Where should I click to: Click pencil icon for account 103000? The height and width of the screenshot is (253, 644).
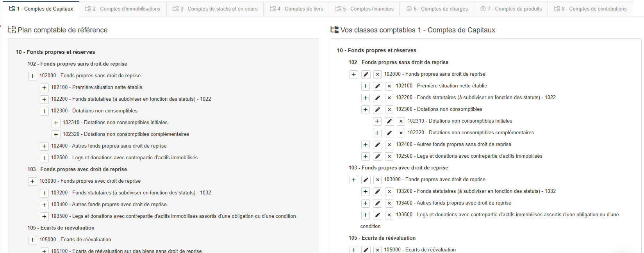pyautogui.click(x=366, y=180)
